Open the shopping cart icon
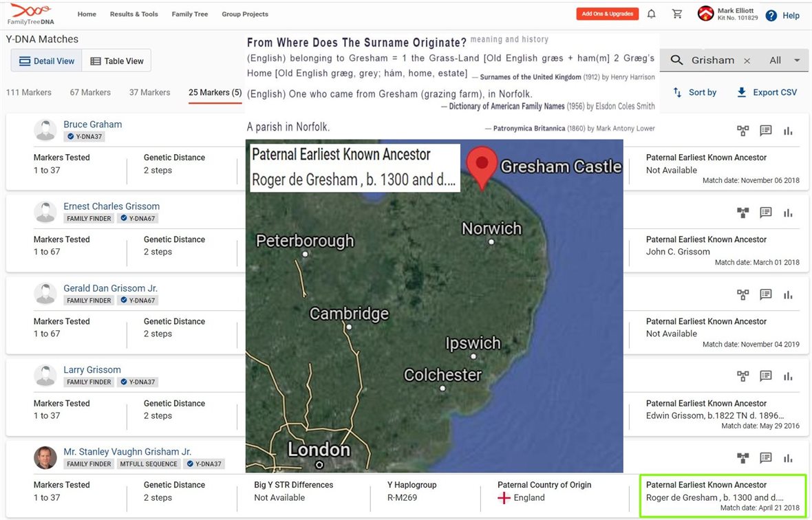Image resolution: width=812 pixels, height=520 pixels. pos(677,14)
